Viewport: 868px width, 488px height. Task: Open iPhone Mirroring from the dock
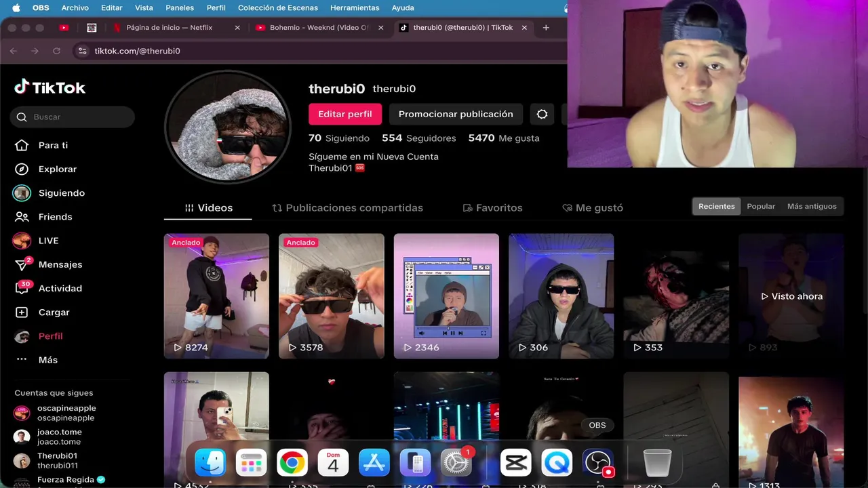[415, 463]
